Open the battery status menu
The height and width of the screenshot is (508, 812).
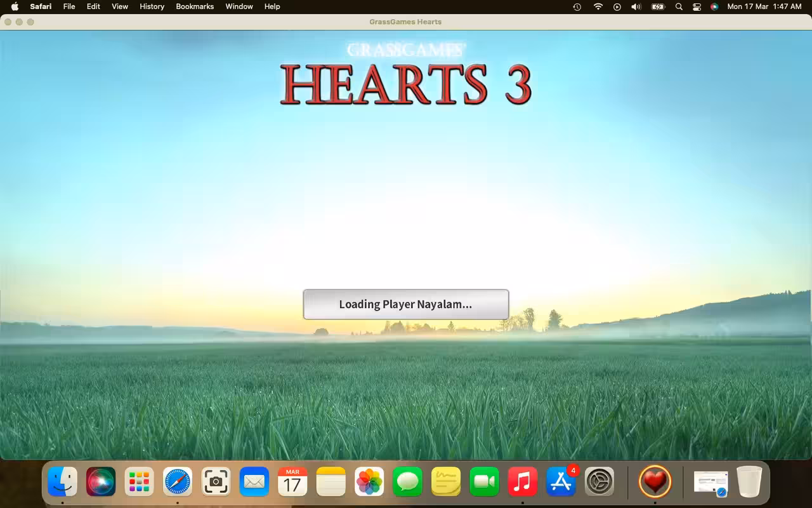tap(658, 6)
